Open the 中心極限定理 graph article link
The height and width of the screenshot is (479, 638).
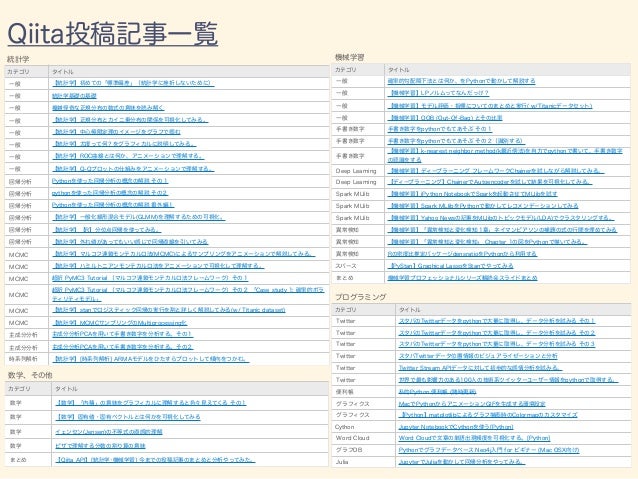coord(116,132)
